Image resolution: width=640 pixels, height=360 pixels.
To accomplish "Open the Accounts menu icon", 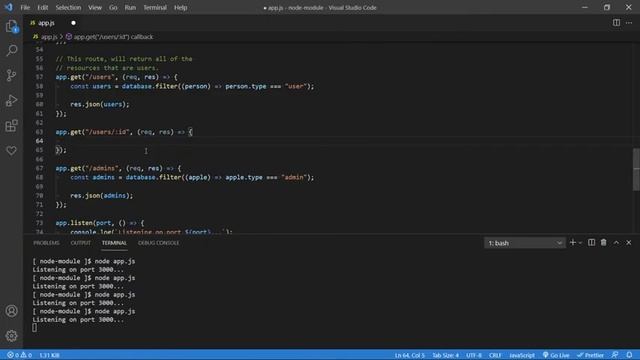I will 11,311.
